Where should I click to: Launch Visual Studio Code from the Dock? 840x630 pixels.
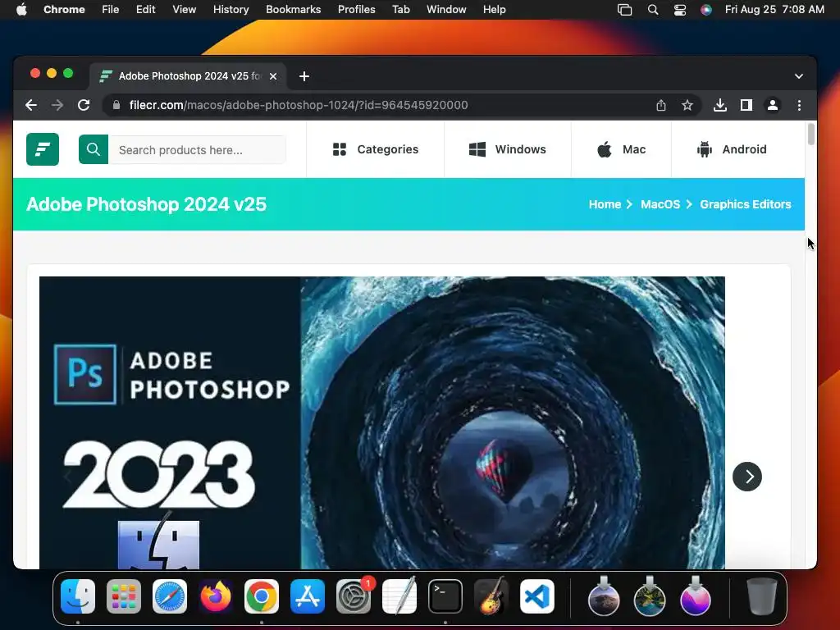tap(537, 596)
